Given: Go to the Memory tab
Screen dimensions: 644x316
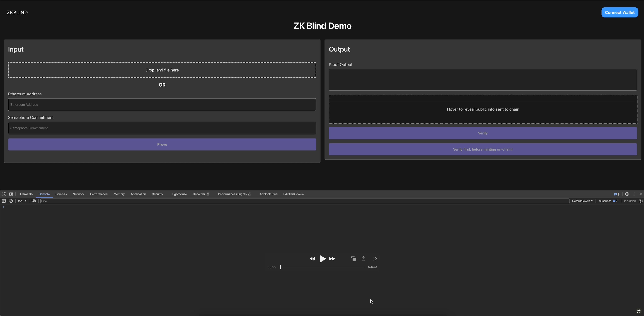Looking at the screenshot, I should (x=119, y=194).
